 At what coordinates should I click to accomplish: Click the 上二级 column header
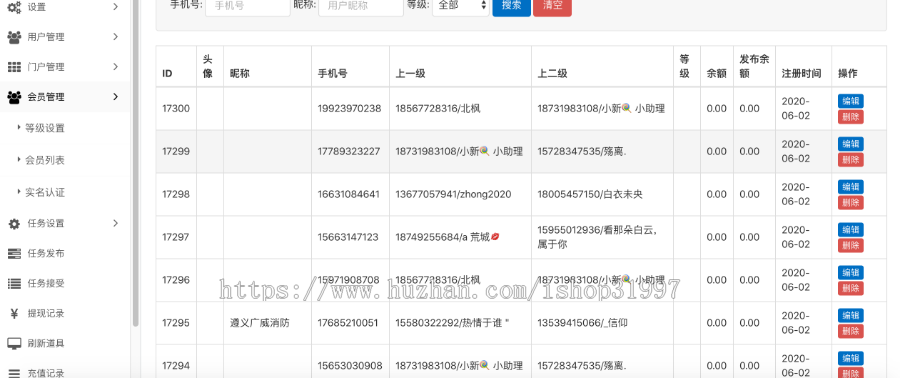click(552, 73)
